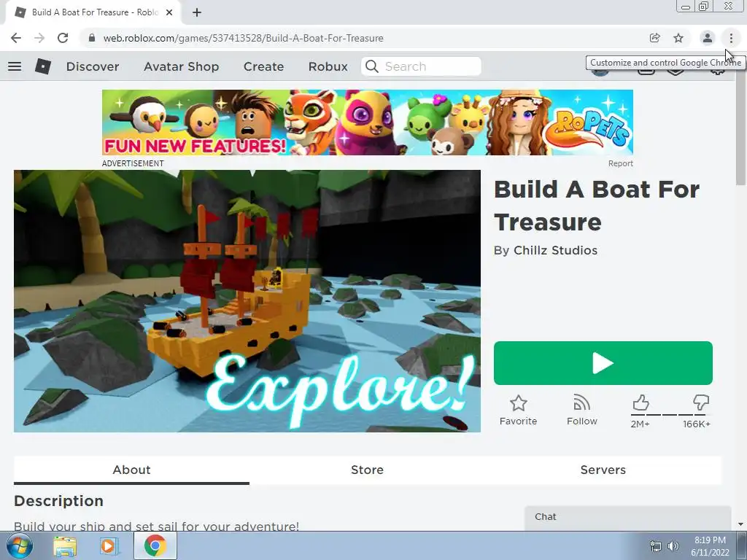Click the Chrome taskbar icon
This screenshot has height=560, width=747.
(x=155, y=545)
